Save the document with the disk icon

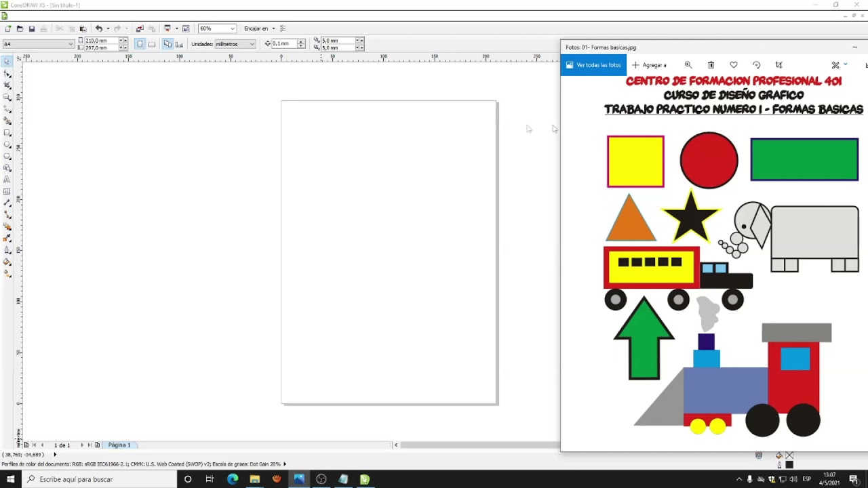[x=32, y=28]
